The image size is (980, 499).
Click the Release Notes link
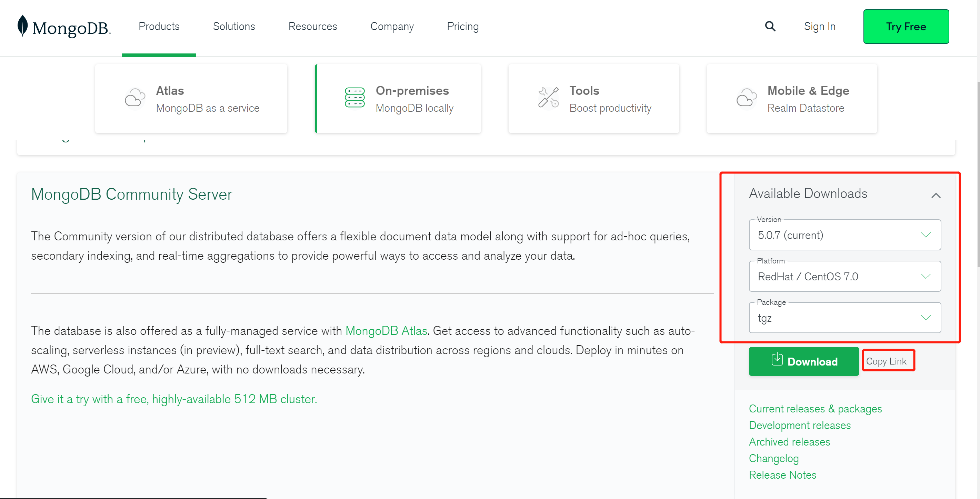point(782,475)
